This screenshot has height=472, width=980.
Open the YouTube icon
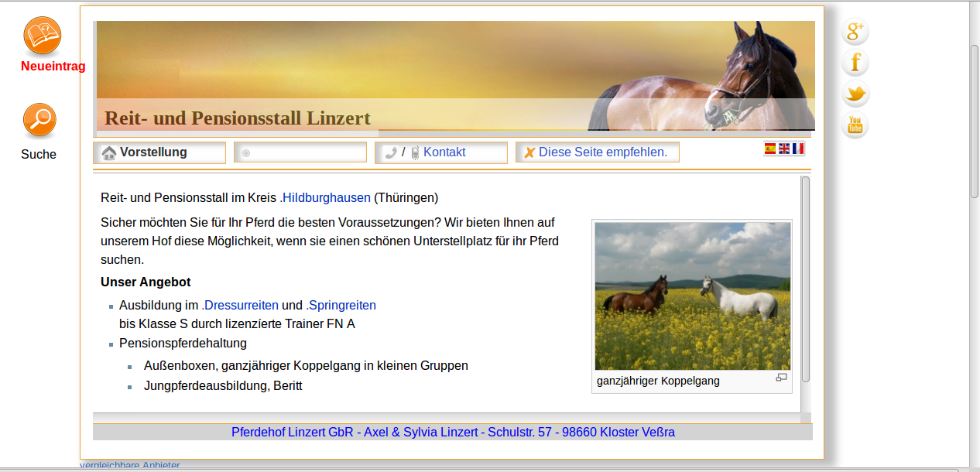[x=855, y=125]
